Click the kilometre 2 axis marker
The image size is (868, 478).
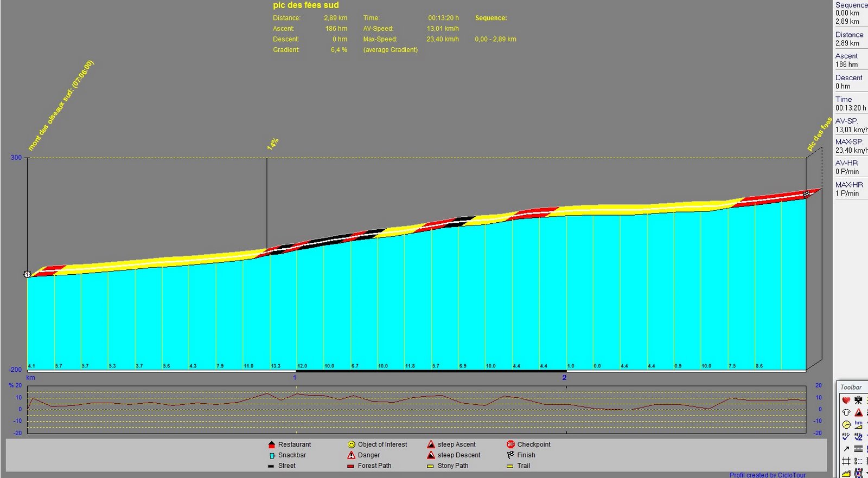tap(564, 377)
